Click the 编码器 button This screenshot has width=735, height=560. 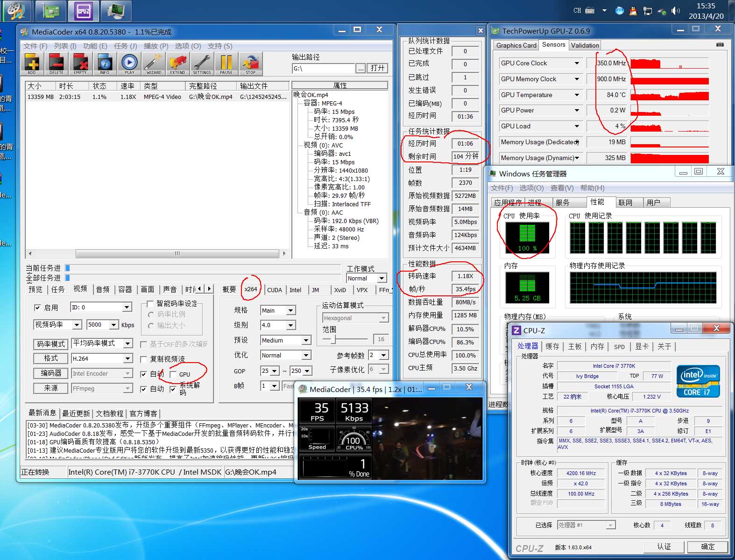[51, 373]
